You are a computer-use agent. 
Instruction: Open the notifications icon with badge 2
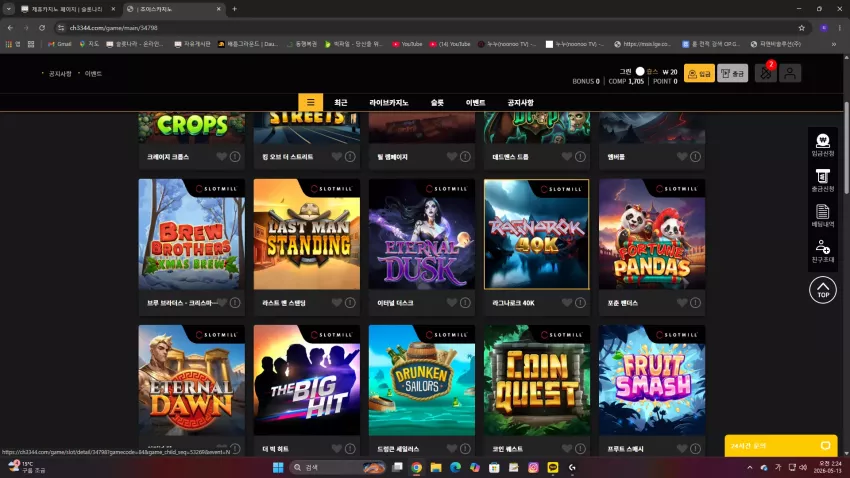click(x=766, y=73)
